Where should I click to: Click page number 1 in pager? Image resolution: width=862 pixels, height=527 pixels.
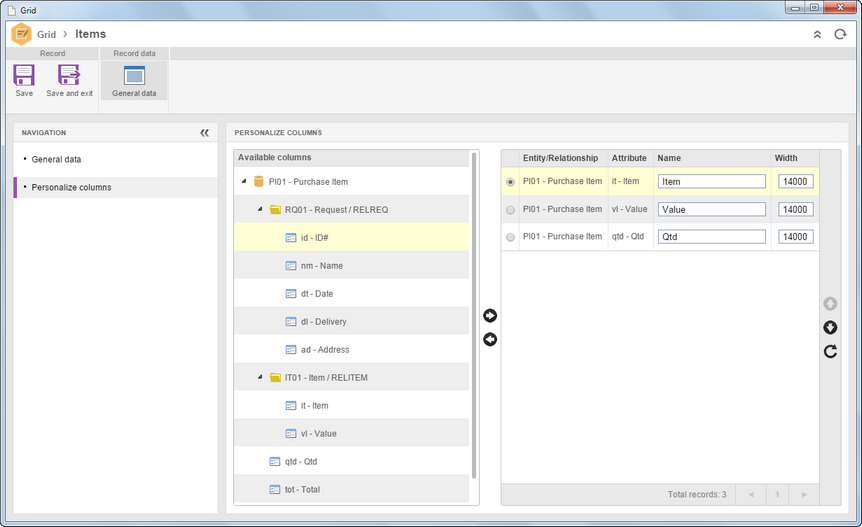777,495
